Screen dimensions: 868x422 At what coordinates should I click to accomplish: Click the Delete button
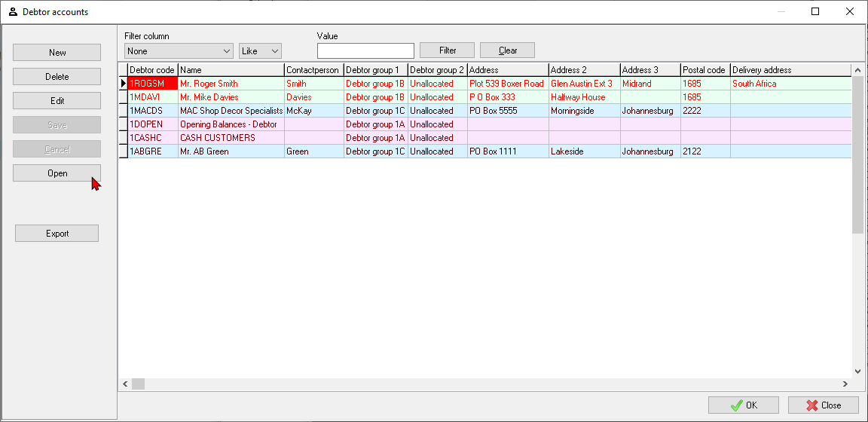[x=57, y=76]
